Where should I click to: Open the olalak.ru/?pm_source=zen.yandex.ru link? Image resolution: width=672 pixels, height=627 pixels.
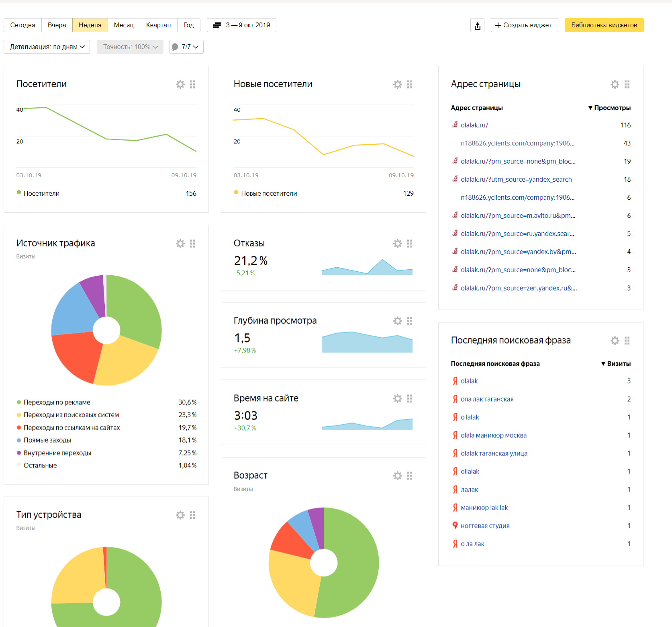(x=519, y=288)
